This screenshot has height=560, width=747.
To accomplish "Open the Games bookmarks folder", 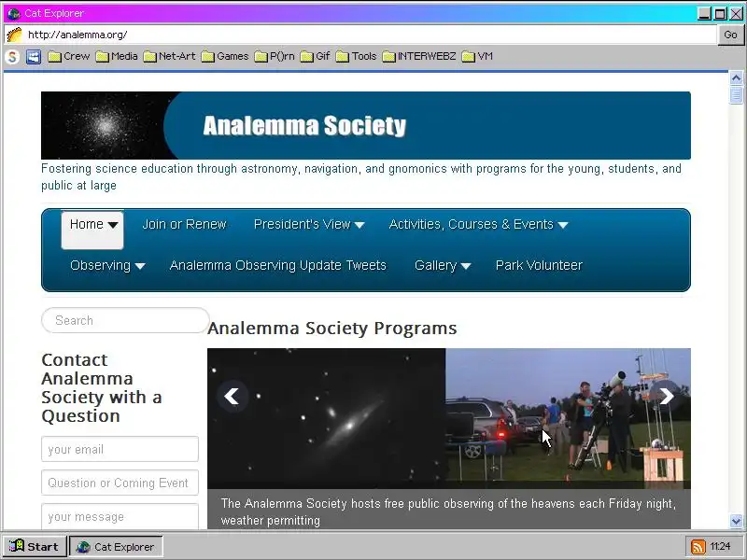I will point(225,57).
